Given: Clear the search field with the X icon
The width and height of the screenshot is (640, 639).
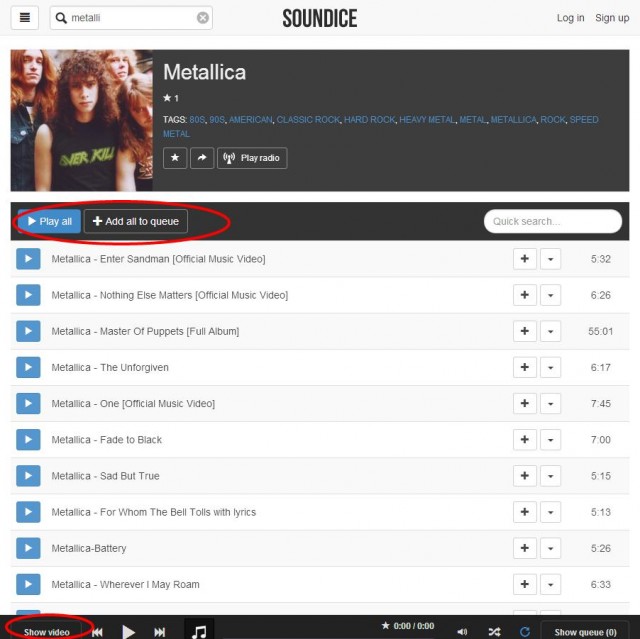Looking at the screenshot, I should point(203,18).
